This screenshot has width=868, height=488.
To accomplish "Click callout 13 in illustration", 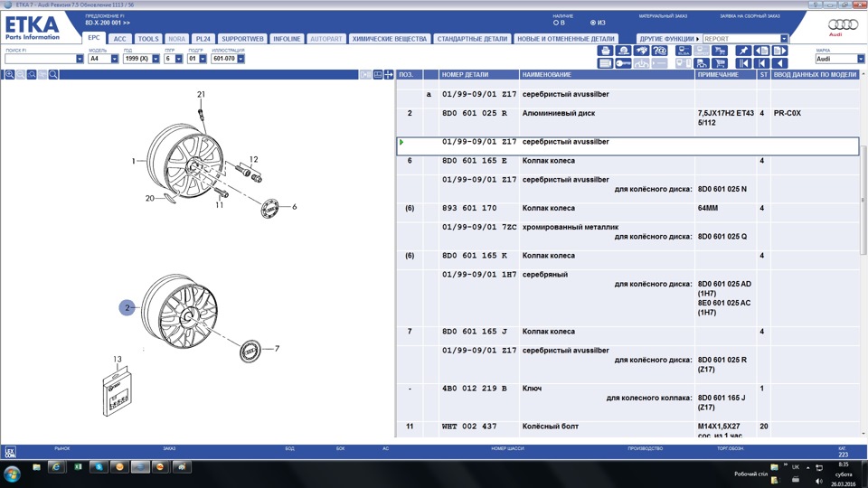I will (x=118, y=359).
